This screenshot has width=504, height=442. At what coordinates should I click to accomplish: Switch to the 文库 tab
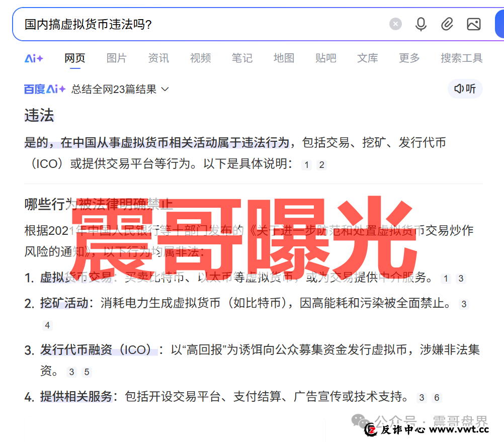[367, 58]
